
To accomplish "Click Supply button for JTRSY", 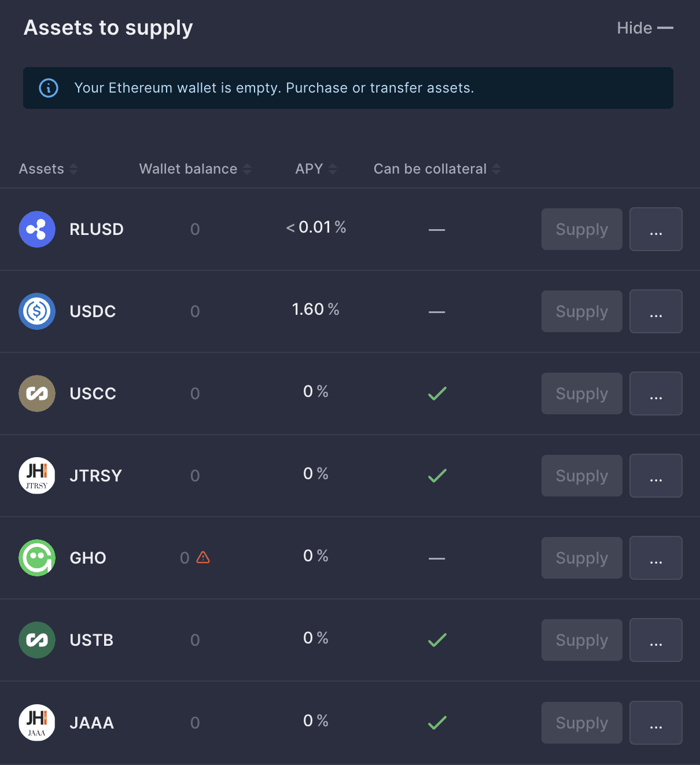I will 582,476.
